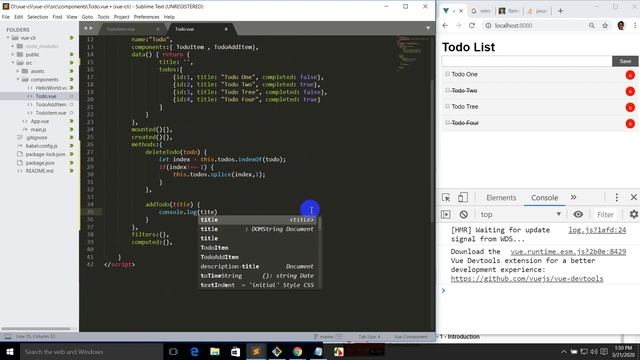This screenshot has width=640, height=360.
Task: Bookmark this page with the star
Action: coord(605,26)
